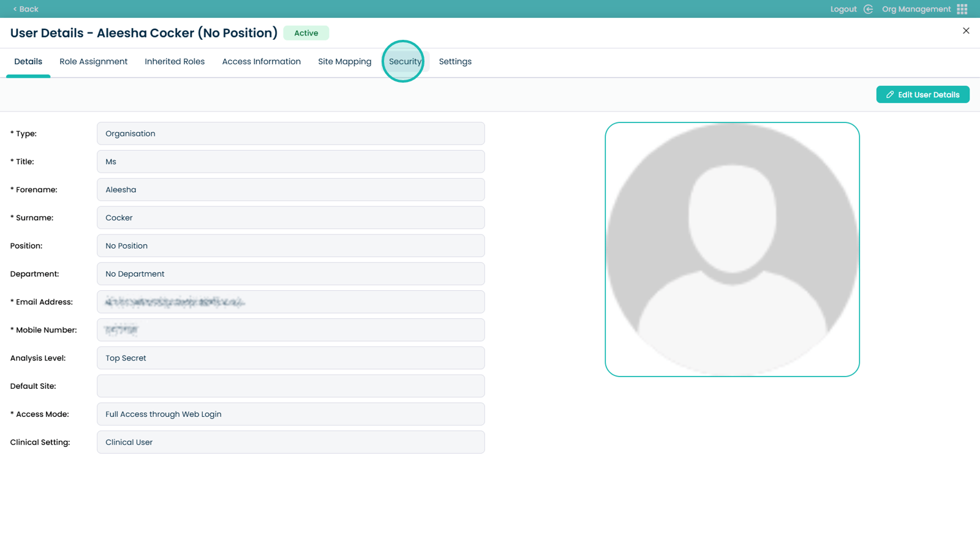Click the Surname field showing Cocker
Viewport: 980px width, 551px height.
290,218
